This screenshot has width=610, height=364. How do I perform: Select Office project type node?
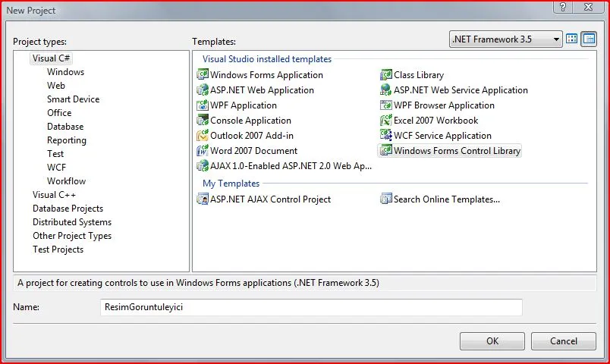[59, 113]
